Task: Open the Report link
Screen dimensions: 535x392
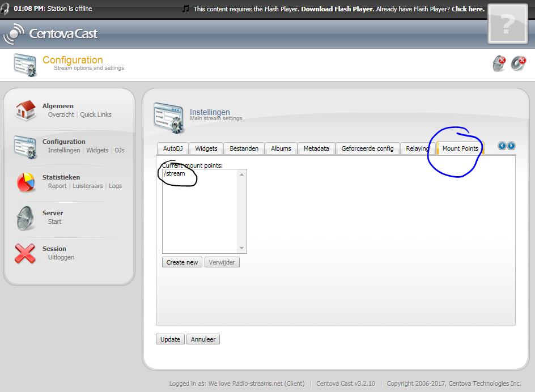Action: tap(57, 186)
